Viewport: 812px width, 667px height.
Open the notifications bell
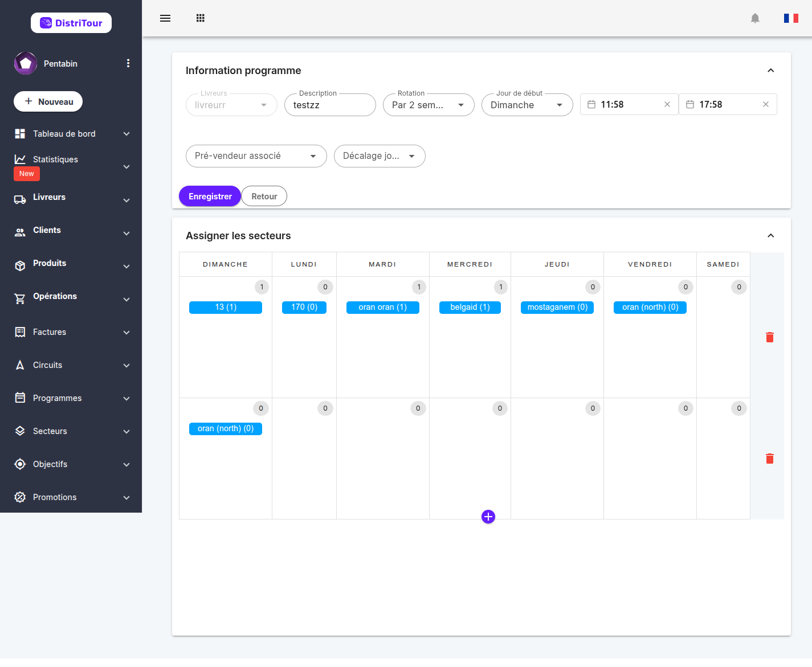point(755,18)
